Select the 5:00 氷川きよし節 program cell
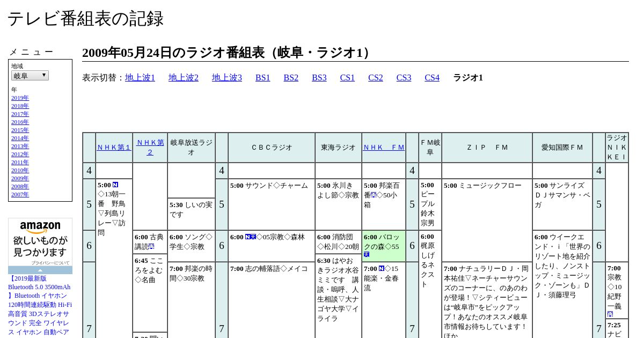The width and height of the screenshot is (644, 338). tap(338, 204)
